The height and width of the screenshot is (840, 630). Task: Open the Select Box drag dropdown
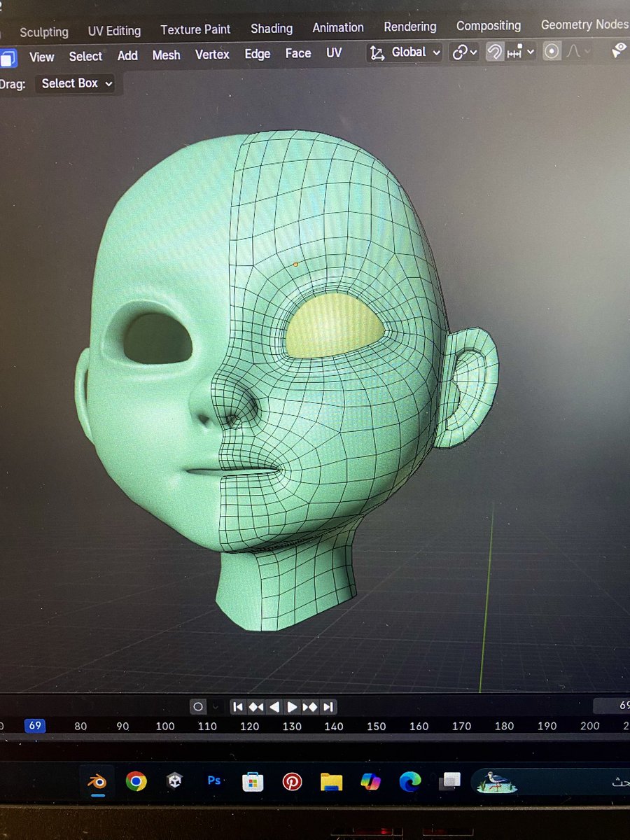76,83
